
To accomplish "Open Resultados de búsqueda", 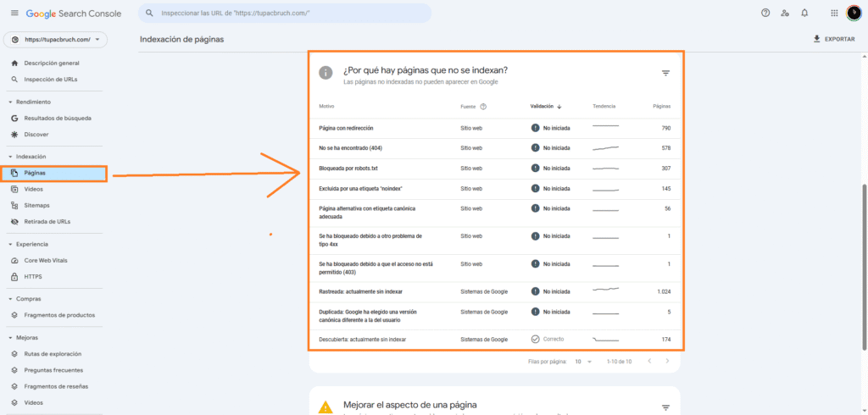I will (x=58, y=118).
